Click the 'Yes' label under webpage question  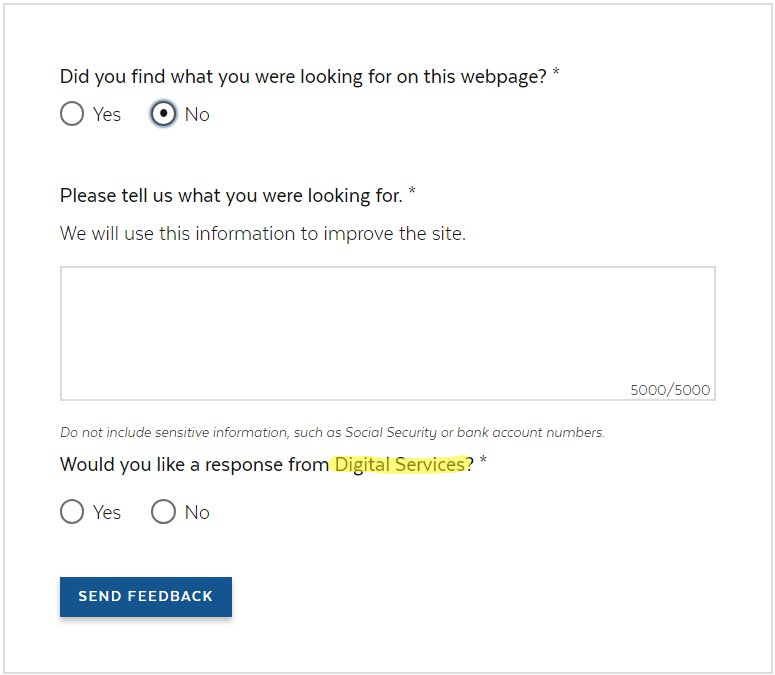coord(107,115)
